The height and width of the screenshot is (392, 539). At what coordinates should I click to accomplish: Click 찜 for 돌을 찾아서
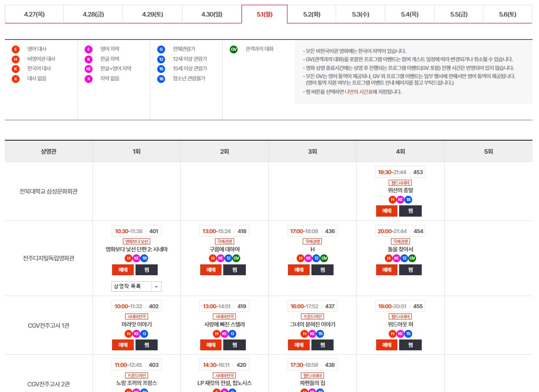[410, 270]
